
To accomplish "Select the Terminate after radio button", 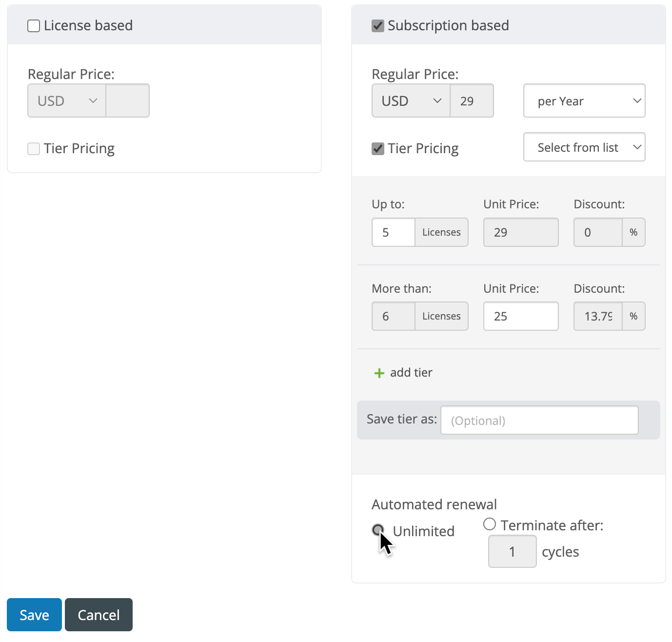I will click(x=490, y=524).
